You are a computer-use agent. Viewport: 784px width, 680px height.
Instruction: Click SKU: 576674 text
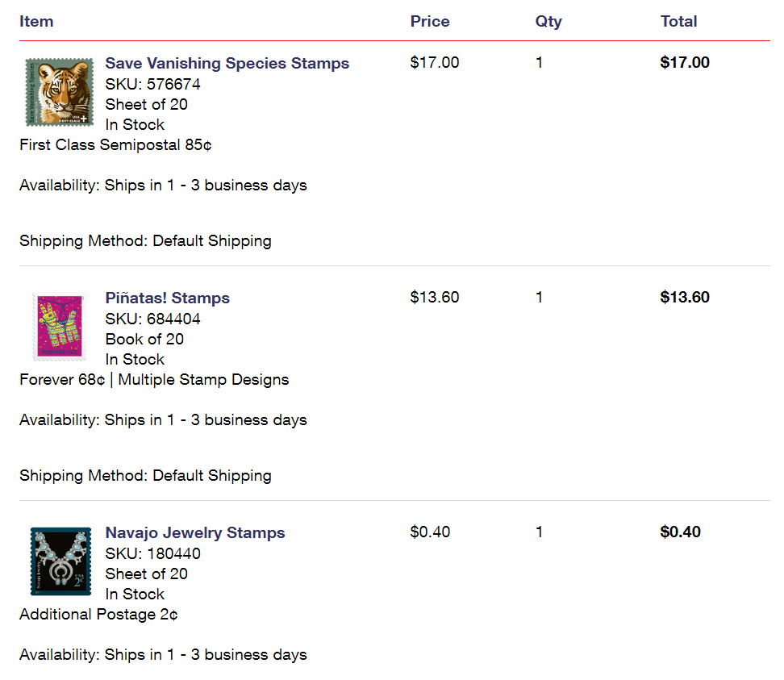152,85
